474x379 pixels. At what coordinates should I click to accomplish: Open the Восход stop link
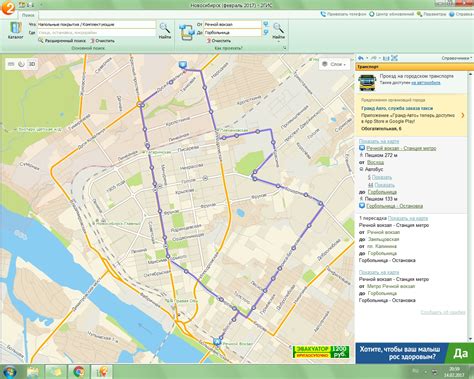point(375,162)
